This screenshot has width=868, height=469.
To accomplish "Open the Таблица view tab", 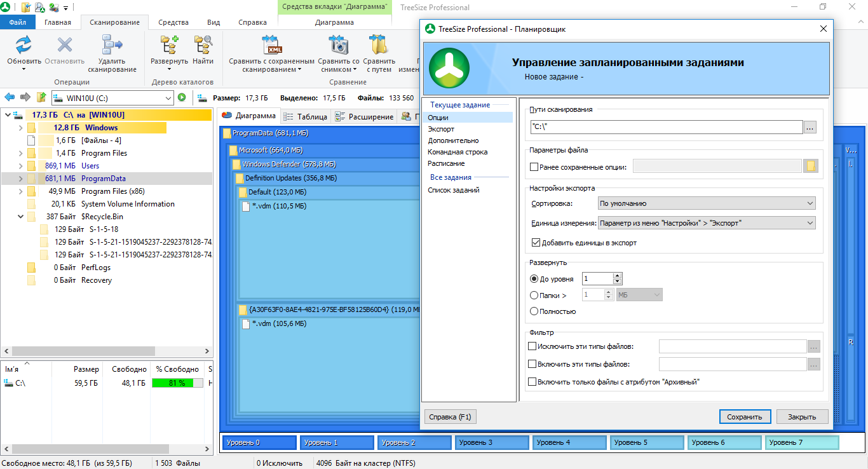I will [x=305, y=116].
